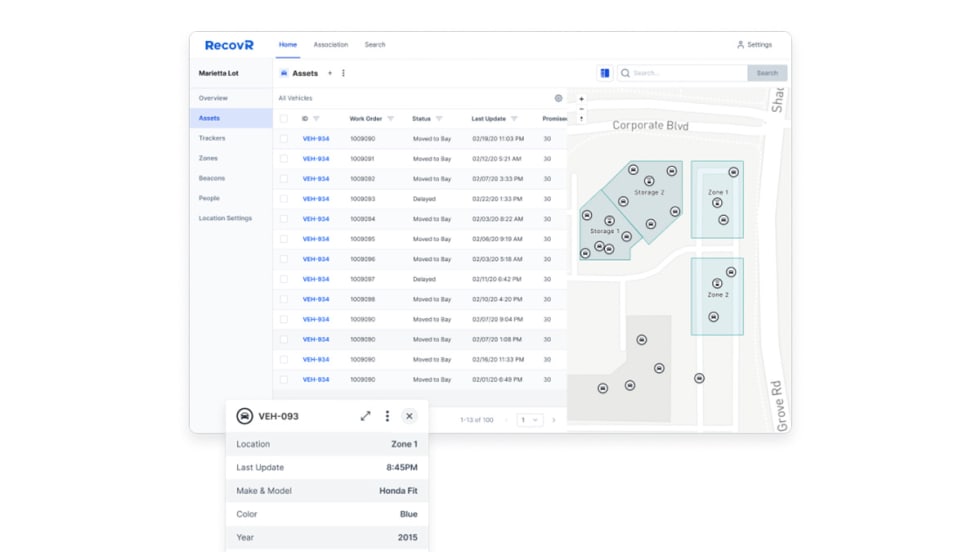Tick checkbox for work order 1009097 row

pos(284,279)
